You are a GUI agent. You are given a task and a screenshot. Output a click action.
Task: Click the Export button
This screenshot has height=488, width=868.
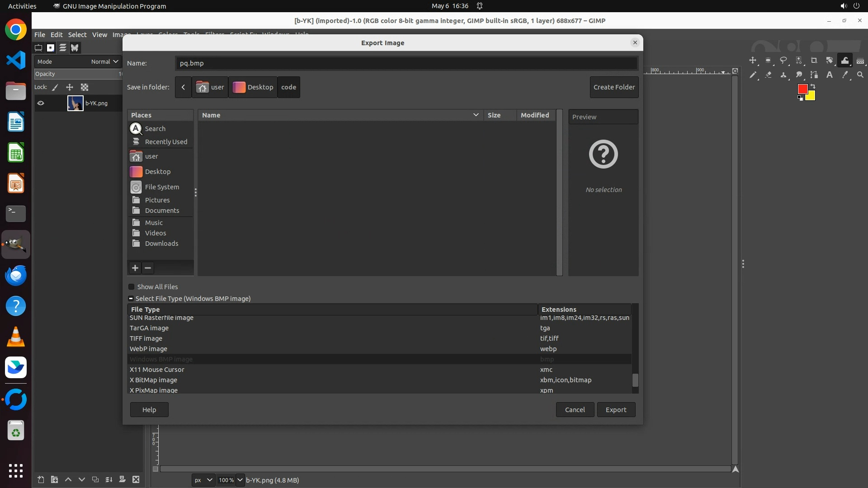(x=616, y=410)
